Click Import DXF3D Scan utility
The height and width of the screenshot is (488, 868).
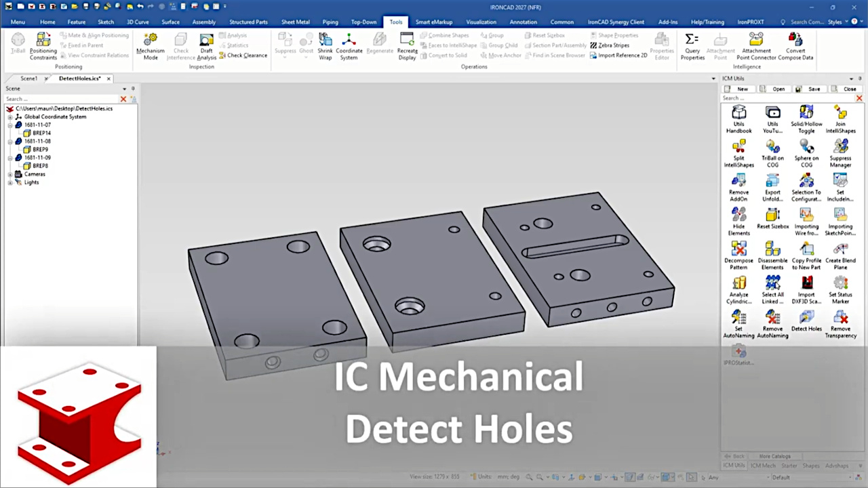[806, 289]
